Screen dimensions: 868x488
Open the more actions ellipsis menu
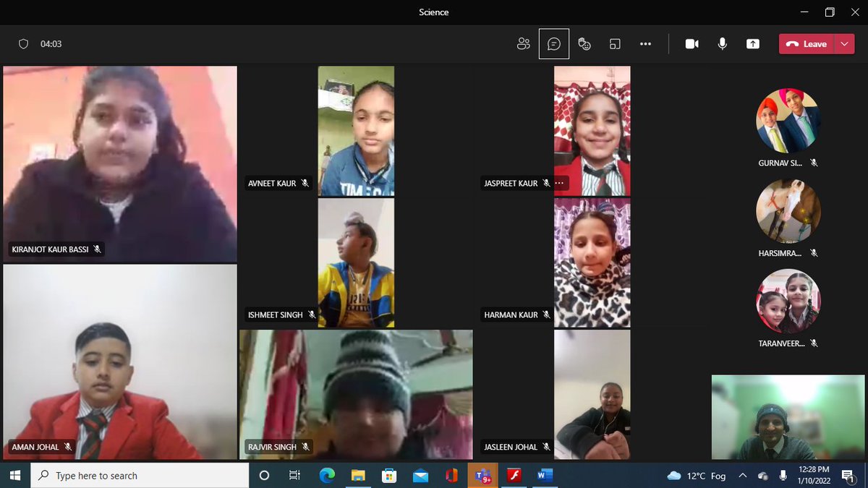645,44
